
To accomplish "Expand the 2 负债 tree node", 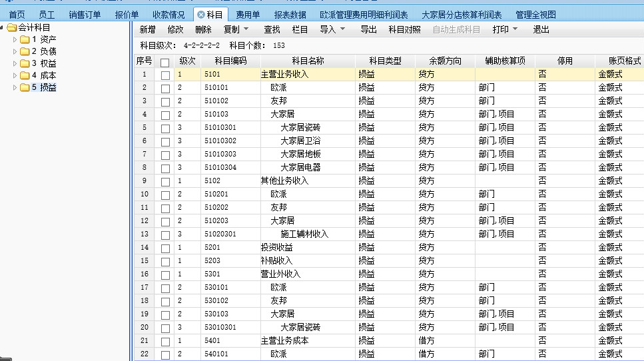I will [15, 51].
